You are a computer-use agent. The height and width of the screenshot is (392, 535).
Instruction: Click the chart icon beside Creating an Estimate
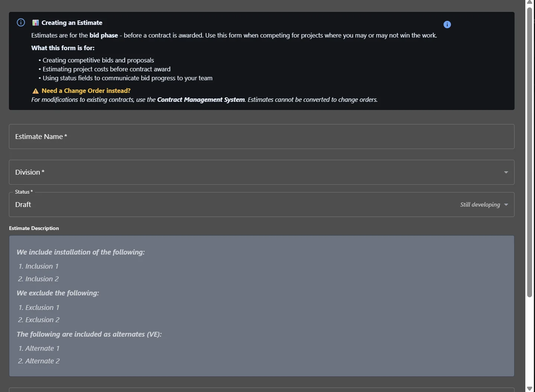[35, 23]
